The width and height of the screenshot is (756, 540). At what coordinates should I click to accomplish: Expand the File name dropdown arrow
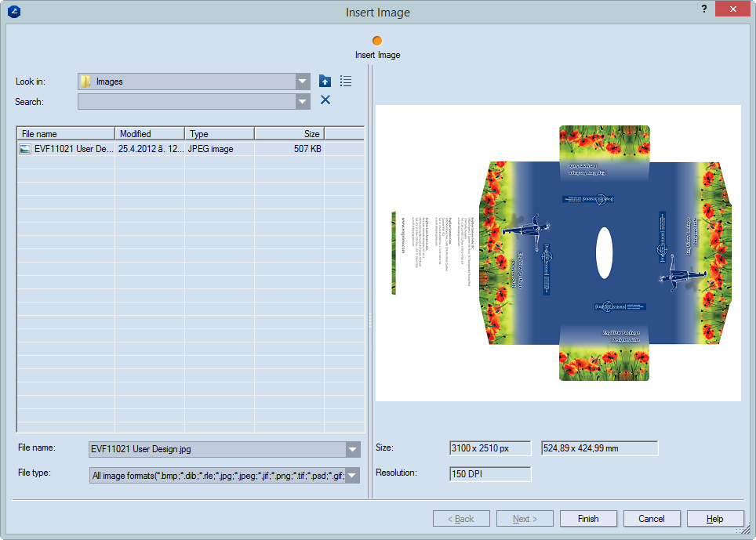[x=352, y=449]
